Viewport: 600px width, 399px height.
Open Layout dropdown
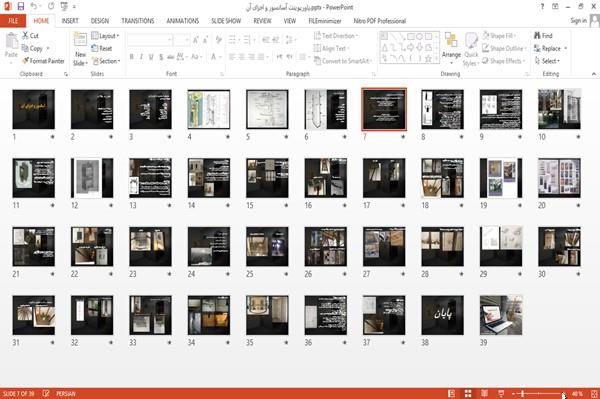[x=105, y=36]
